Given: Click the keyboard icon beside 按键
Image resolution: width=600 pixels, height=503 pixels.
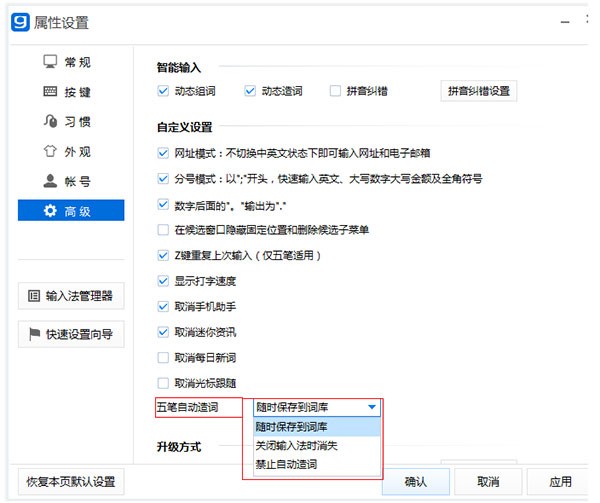Looking at the screenshot, I should [50, 91].
